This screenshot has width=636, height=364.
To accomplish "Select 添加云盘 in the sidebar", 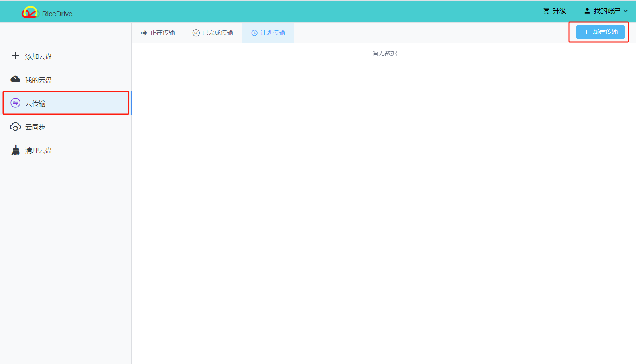I will coord(66,56).
